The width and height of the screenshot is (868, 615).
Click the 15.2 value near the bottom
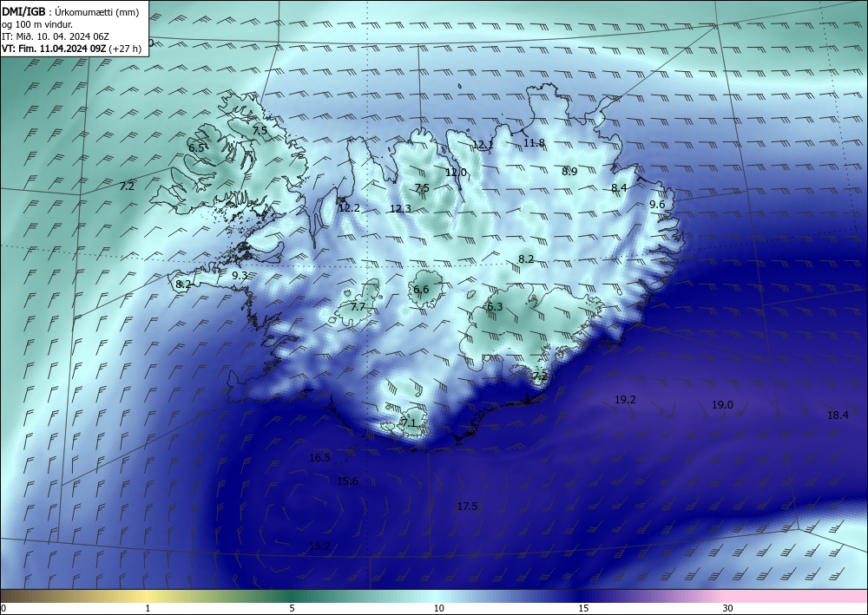pyautogui.click(x=319, y=546)
